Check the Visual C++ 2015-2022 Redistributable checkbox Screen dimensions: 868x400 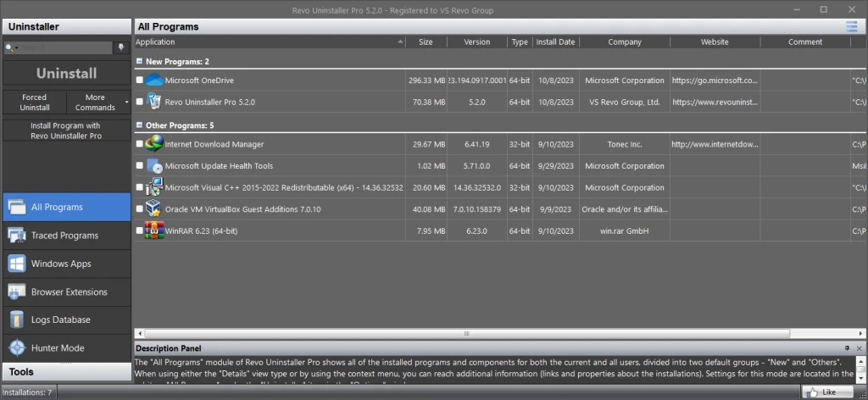click(140, 187)
